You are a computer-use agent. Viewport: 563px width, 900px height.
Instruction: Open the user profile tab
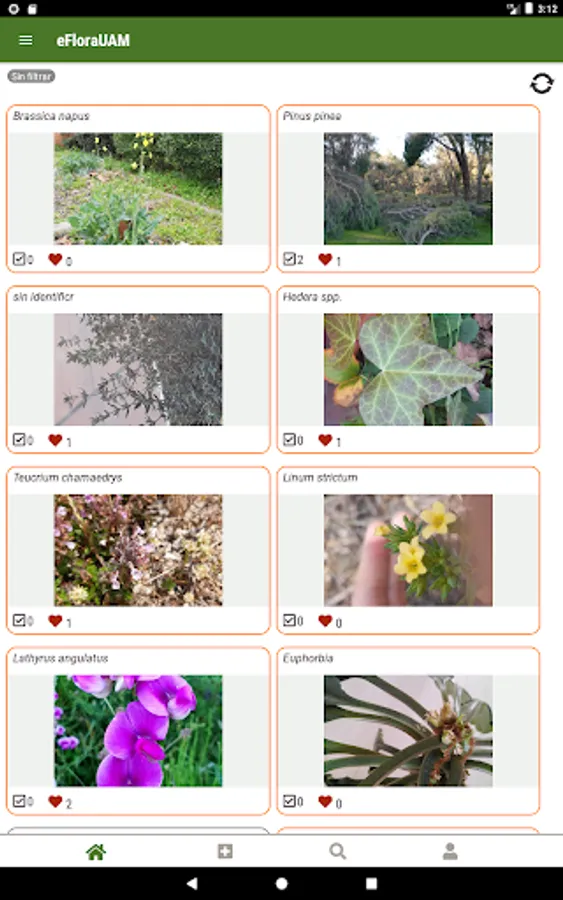pos(450,851)
